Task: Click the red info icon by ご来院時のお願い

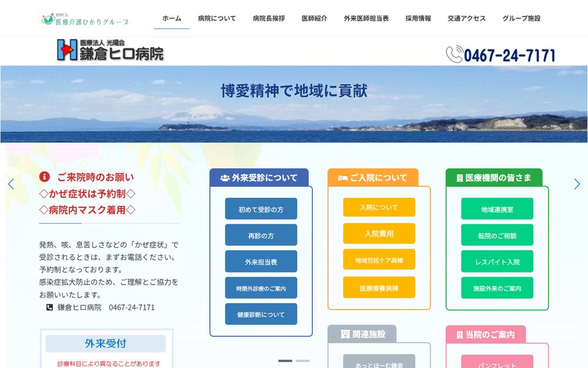Action: 45,177
